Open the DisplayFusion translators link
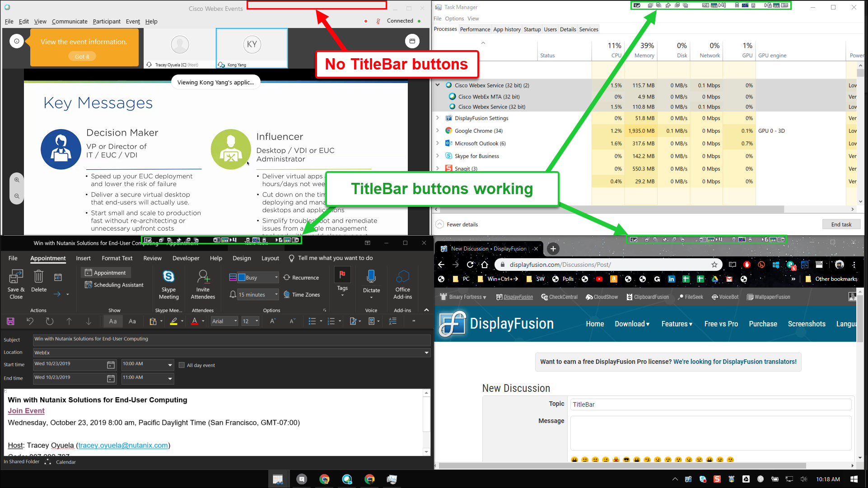868x488 pixels. [x=735, y=362]
